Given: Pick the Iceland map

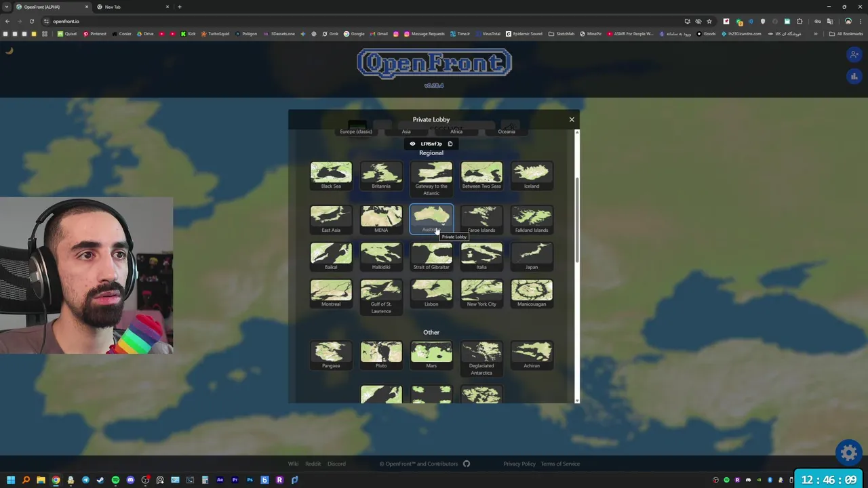Looking at the screenshot, I should (x=532, y=176).
